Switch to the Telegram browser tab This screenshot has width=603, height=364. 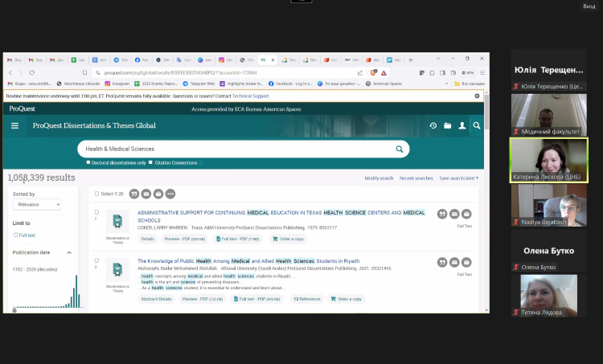[x=121, y=60]
